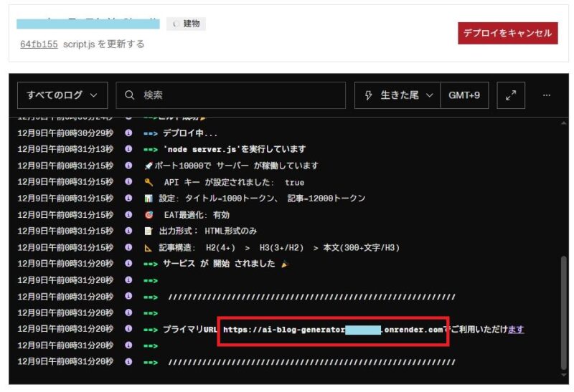Click info icon on the プライマリURL log line
Viewport: 574px width, 392px height.
(128, 330)
